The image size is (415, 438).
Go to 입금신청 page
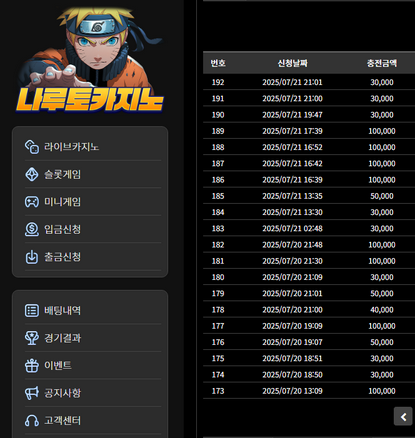(63, 229)
